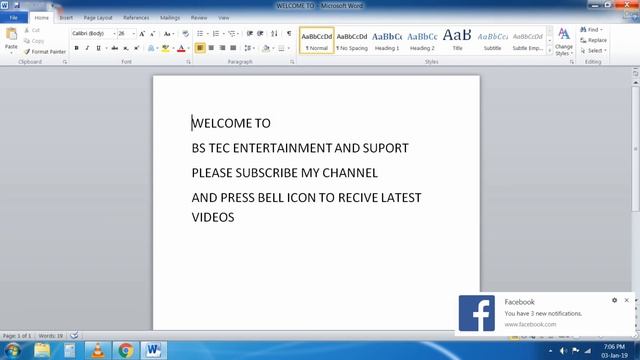Click the Find binoculars icon
Image resolution: width=640 pixels, height=360 pixels.
pos(583,30)
